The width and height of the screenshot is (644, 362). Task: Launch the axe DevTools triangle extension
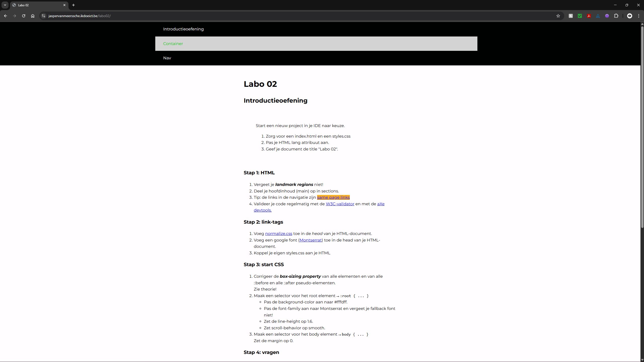pyautogui.click(x=598, y=16)
